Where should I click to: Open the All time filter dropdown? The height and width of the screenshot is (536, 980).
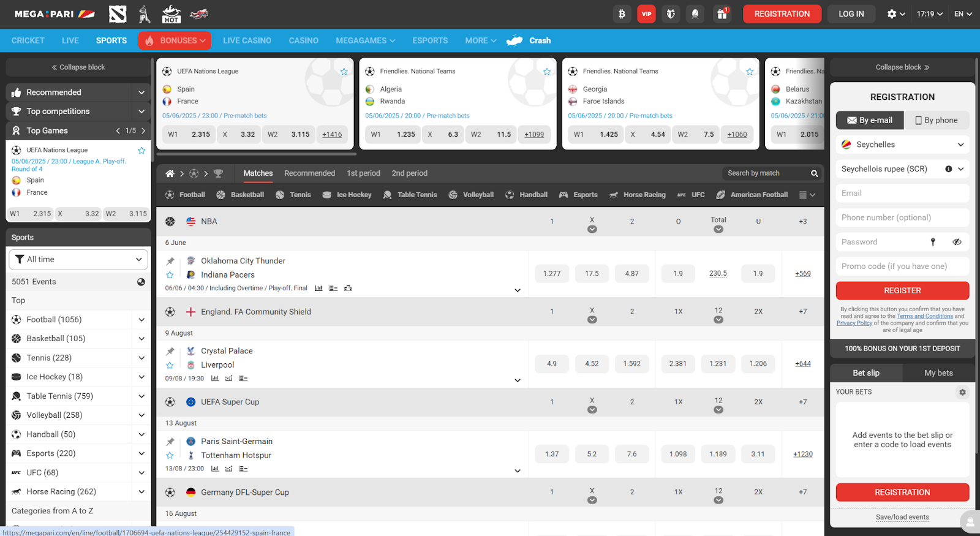point(78,260)
